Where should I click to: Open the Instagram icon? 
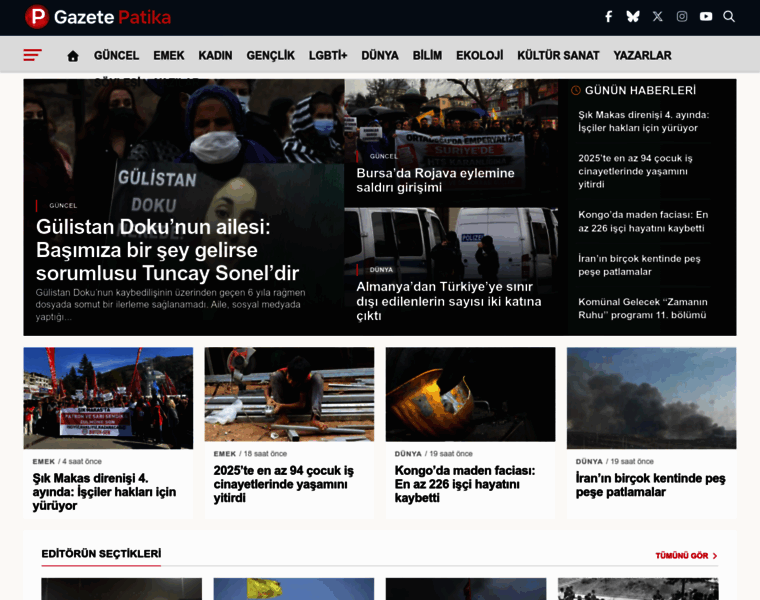[681, 17]
